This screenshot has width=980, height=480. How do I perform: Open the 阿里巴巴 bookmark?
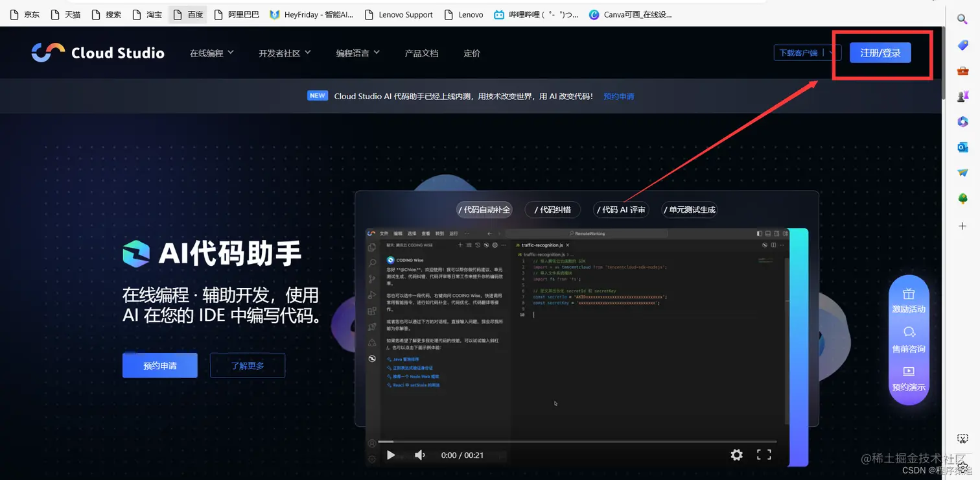pyautogui.click(x=236, y=14)
